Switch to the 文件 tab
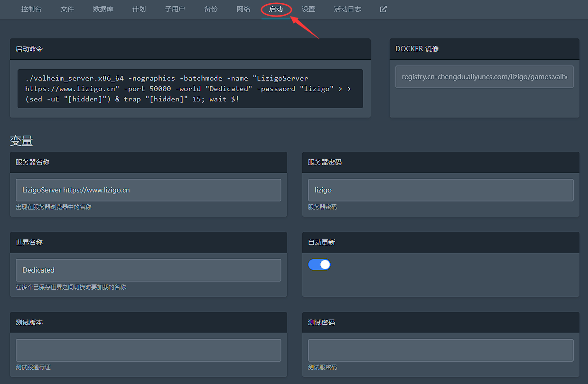588x384 pixels. point(67,9)
